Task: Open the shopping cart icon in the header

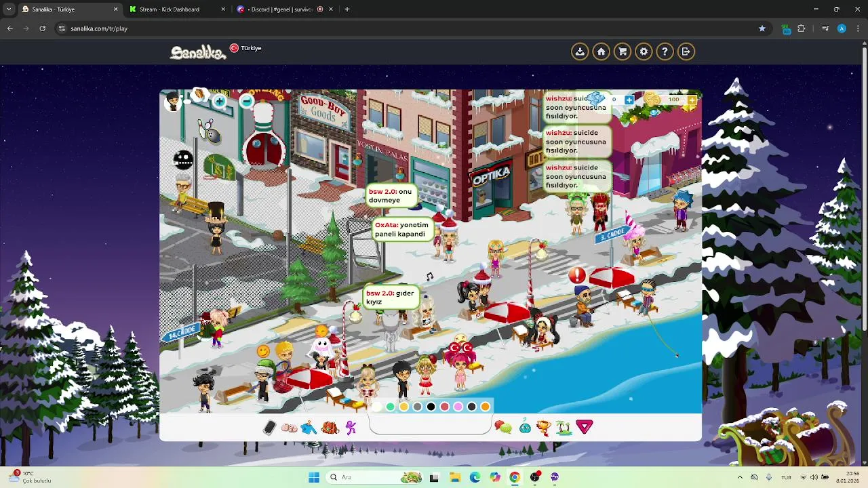Action: tap(623, 52)
